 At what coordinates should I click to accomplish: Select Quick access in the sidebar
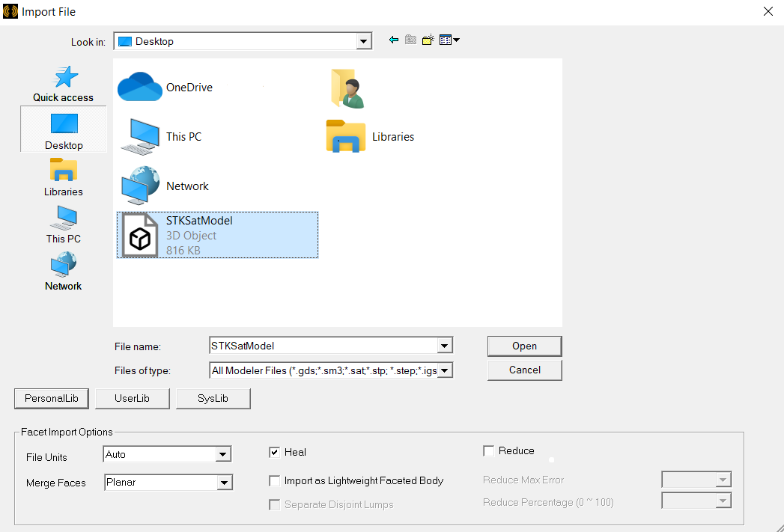[64, 84]
